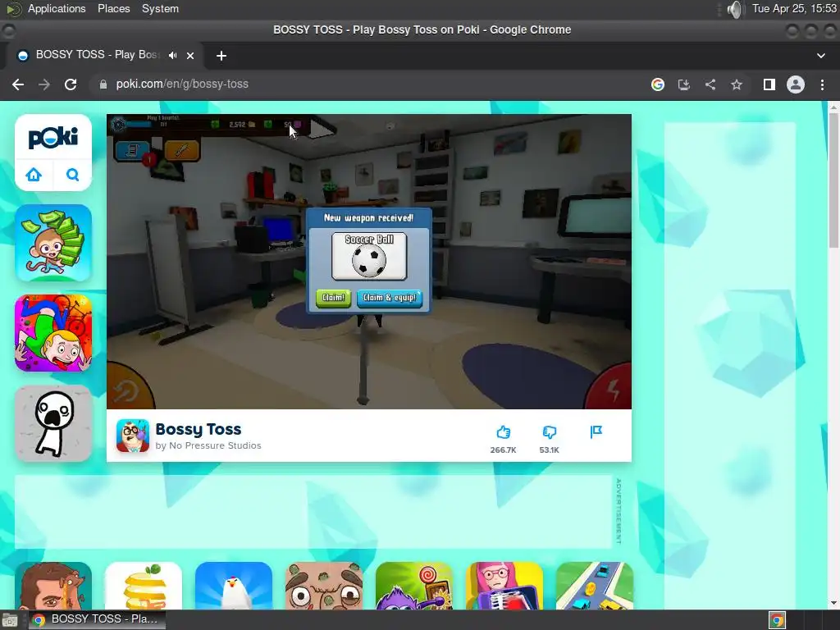Screen dimensions: 840x630
Task: Go forward in Chrome
Action: (44, 84)
